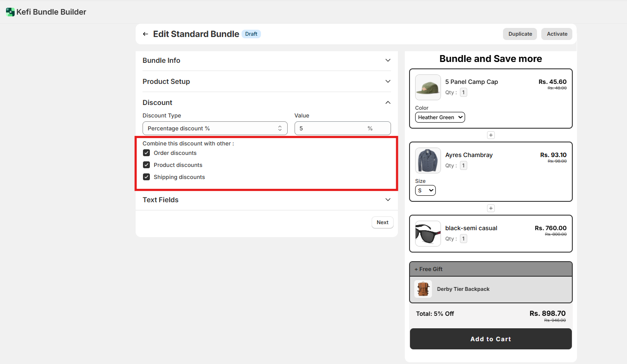Uncheck the Order discounts checkbox

click(146, 153)
